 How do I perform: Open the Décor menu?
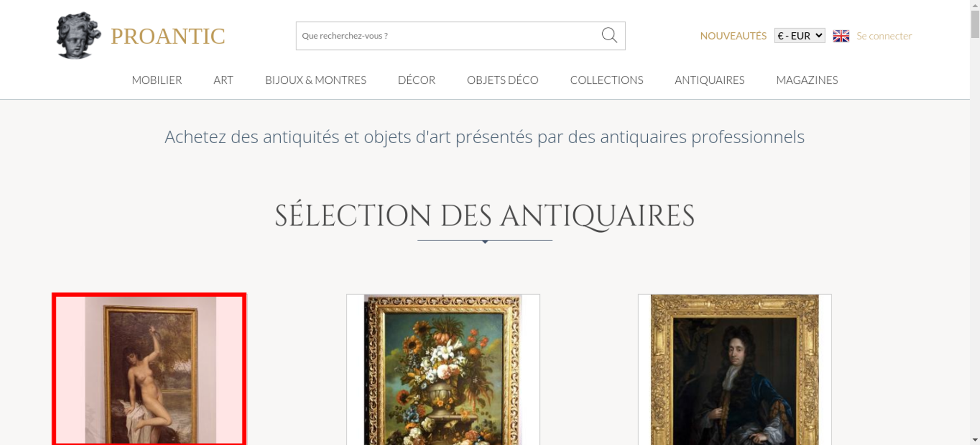pos(416,80)
